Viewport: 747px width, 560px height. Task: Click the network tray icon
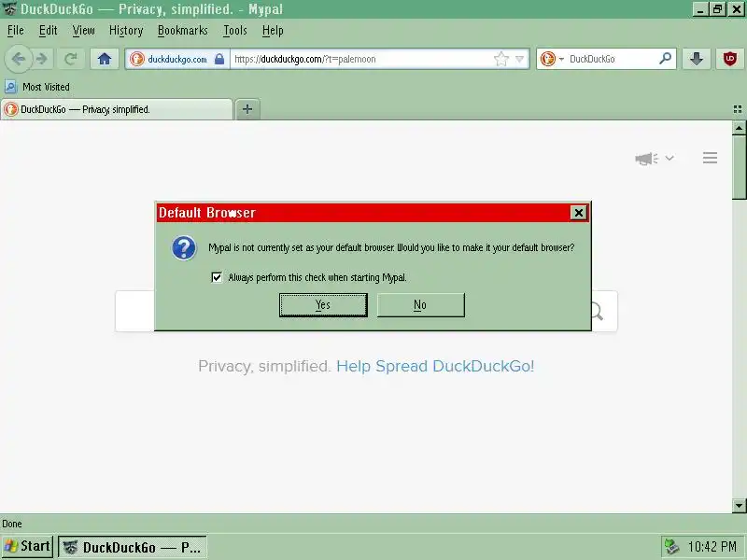(x=671, y=547)
